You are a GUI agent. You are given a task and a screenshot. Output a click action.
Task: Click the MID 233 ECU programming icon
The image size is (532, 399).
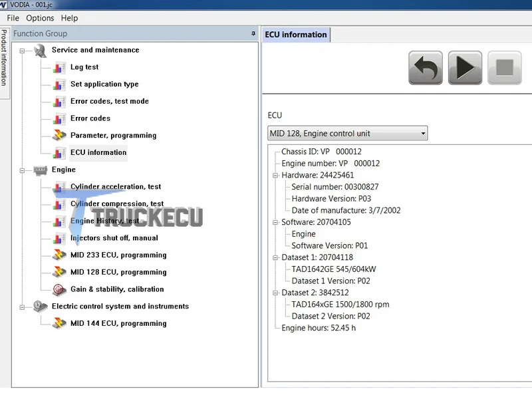59,255
